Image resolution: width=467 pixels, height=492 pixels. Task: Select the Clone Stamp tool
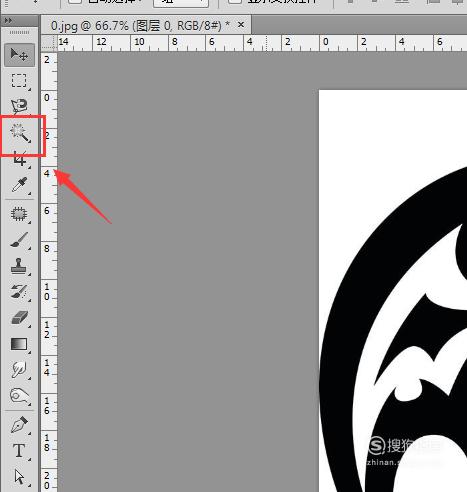pyautogui.click(x=19, y=266)
